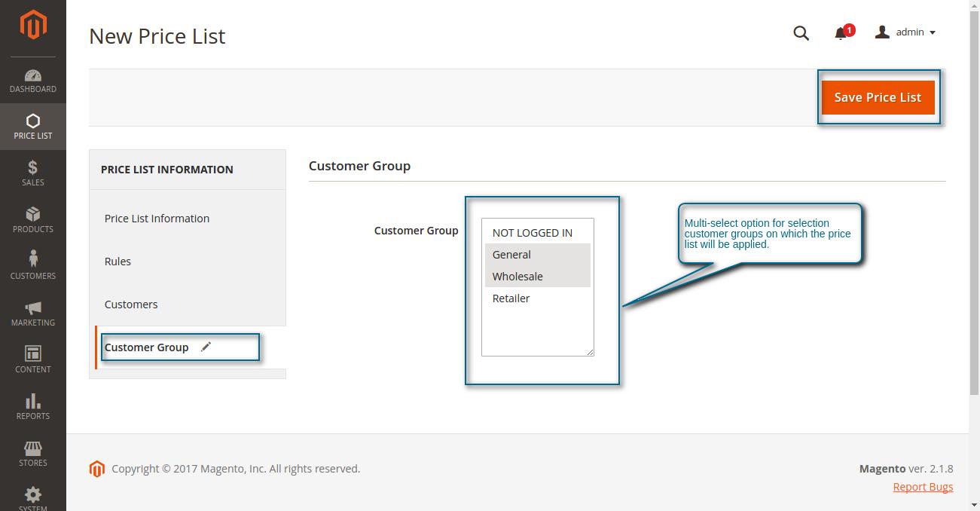The height and width of the screenshot is (511, 980).
Task: Open the notifications bell
Action: tap(841, 33)
